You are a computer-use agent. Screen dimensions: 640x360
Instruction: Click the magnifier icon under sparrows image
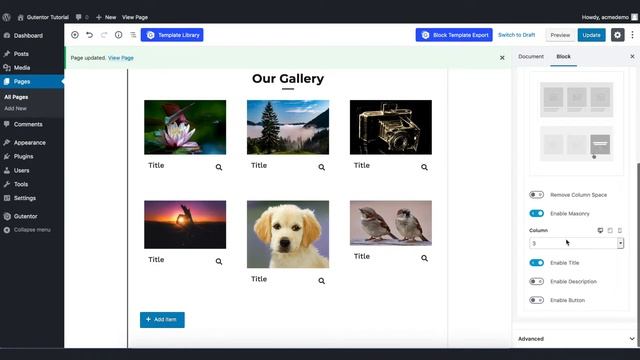coord(424,258)
